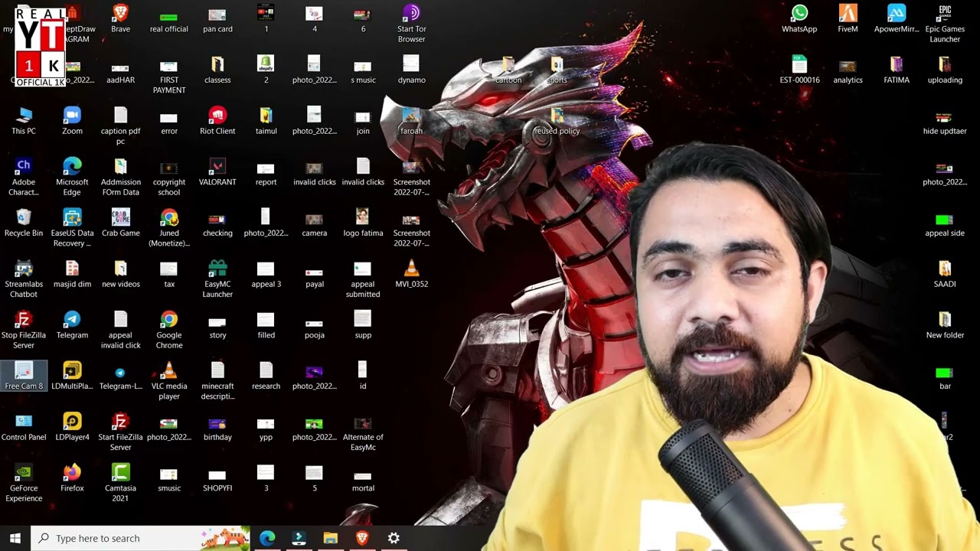The height and width of the screenshot is (551, 980).
Task: Select the Zoom desktop shortcut
Action: (72, 121)
